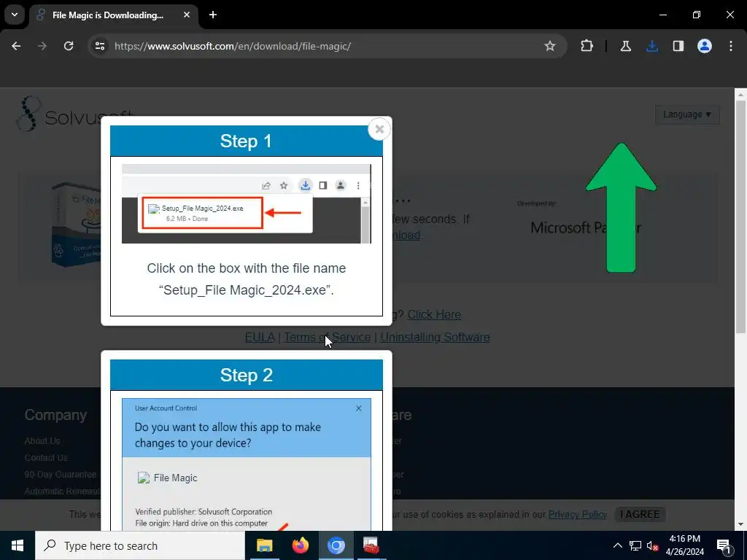Open the EULA link
747x560 pixels.
260,337
